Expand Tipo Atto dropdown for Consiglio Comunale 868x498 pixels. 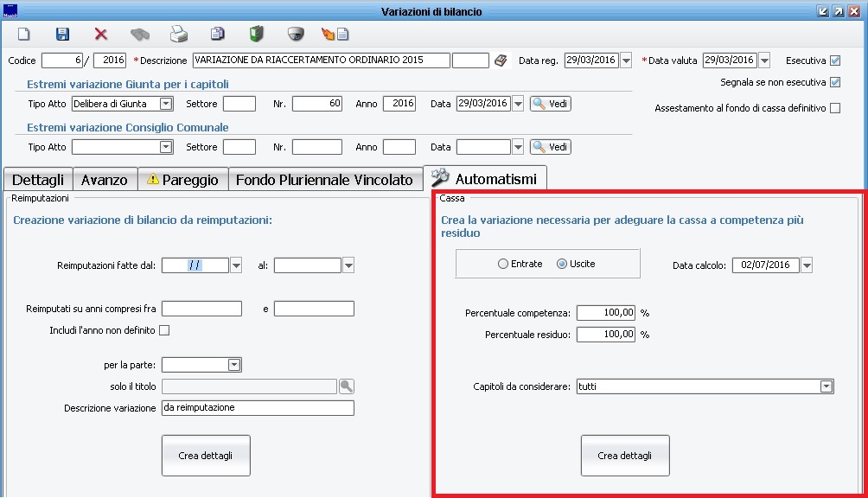(165, 147)
